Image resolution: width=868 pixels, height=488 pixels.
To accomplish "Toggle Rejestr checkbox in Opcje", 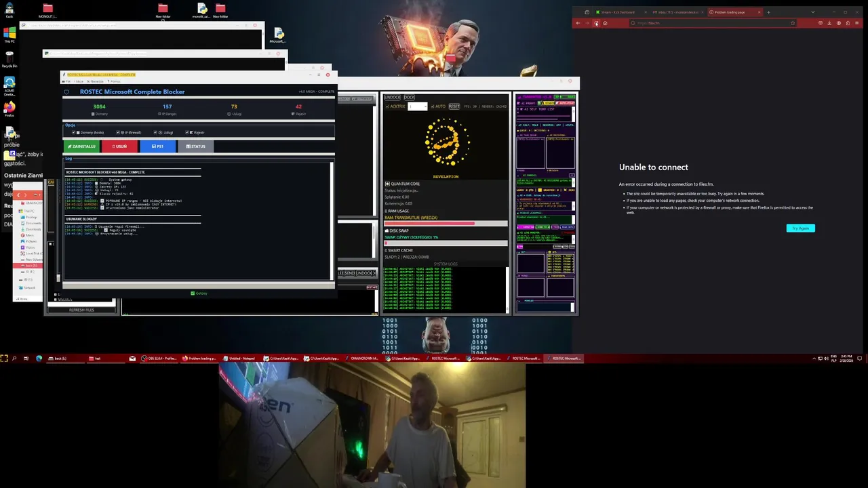I will [187, 132].
